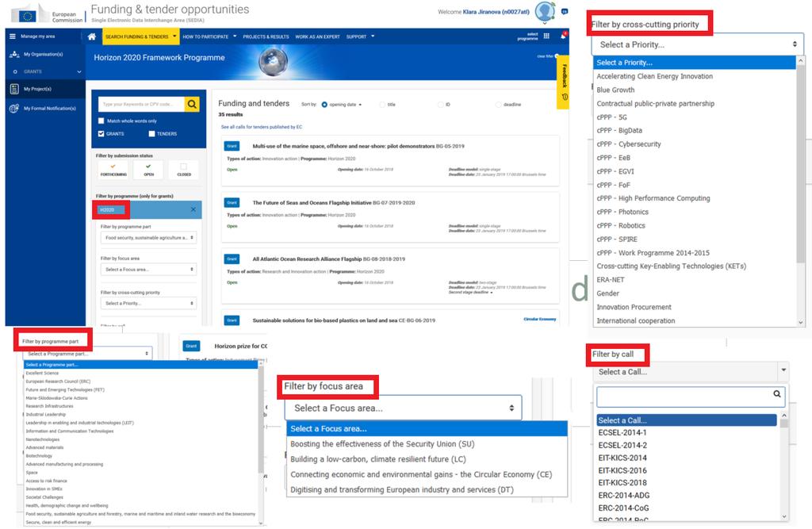
Task: Open the user profile avatar
Action: tap(544, 11)
